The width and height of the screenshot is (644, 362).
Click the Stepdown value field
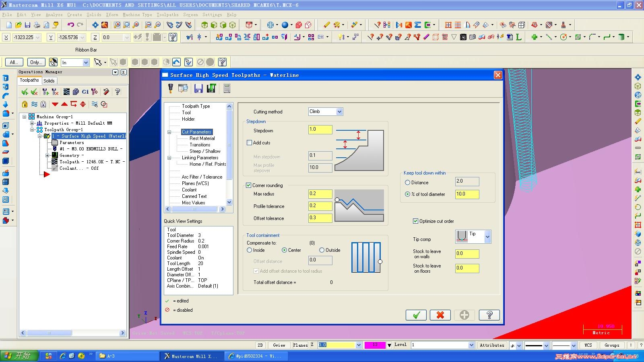point(320,130)
